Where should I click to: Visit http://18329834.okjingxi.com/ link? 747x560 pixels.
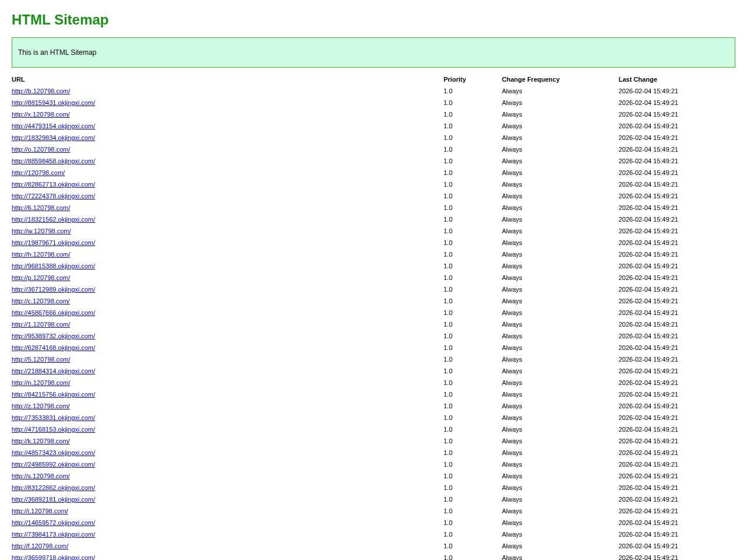53,138
